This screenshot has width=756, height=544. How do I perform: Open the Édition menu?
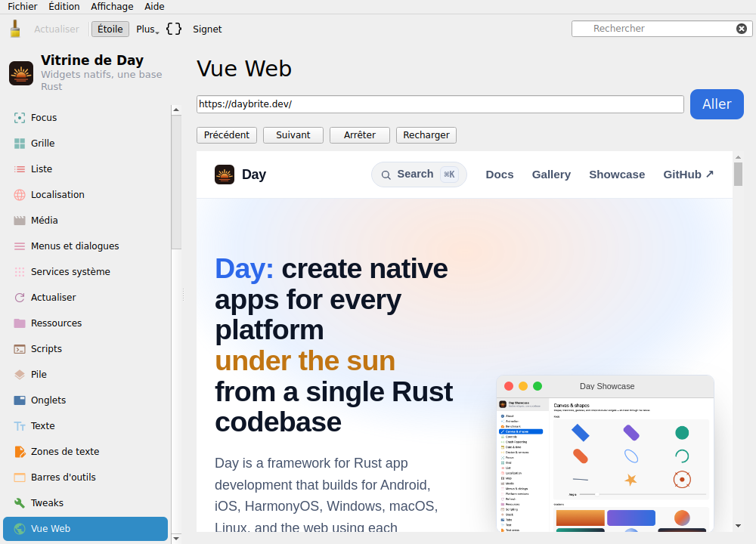tap(64, 6)
